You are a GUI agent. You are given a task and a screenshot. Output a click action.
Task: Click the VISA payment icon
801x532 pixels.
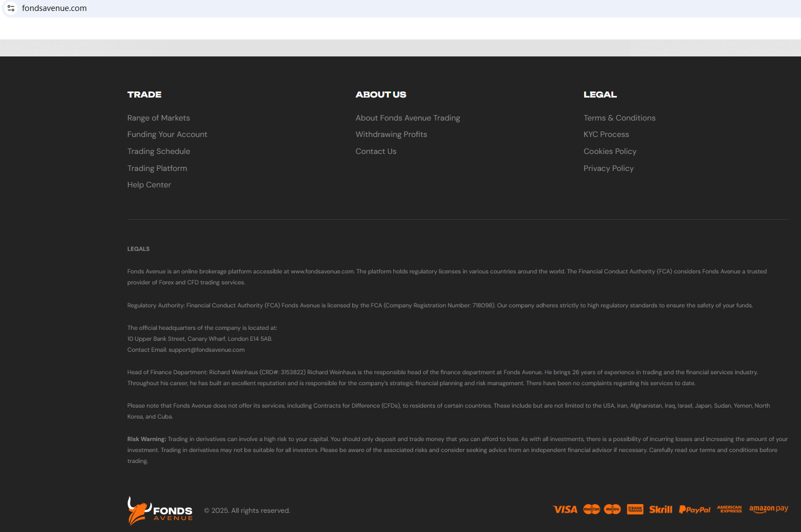pos(565,510)
